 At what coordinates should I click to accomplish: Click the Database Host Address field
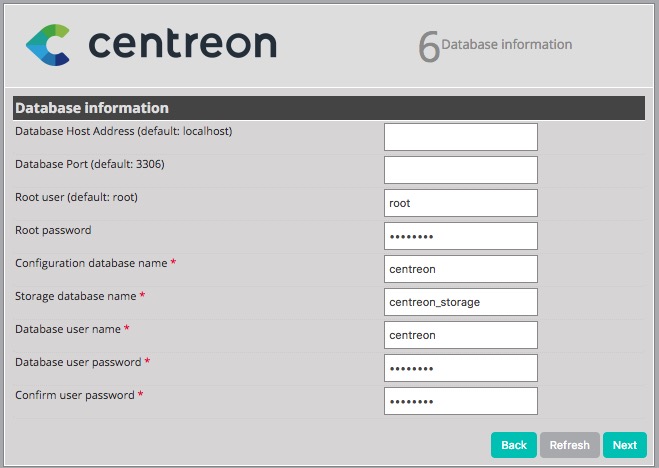click(460, 137)
